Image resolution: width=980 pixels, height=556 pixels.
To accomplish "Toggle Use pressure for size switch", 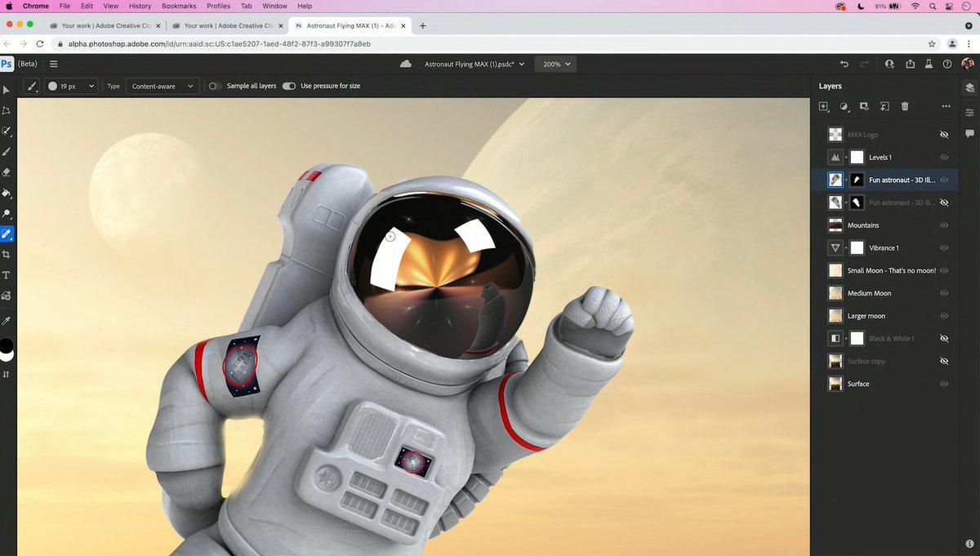I will click(289, 86).
